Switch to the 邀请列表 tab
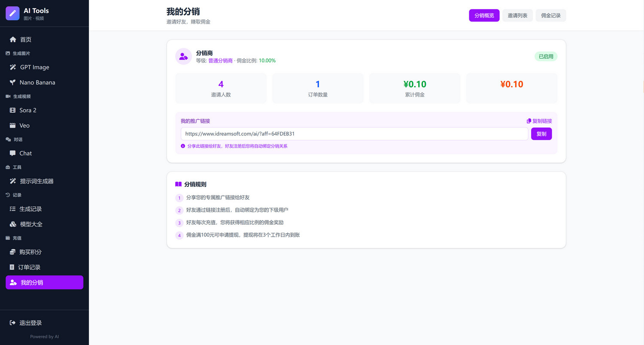 517,15
